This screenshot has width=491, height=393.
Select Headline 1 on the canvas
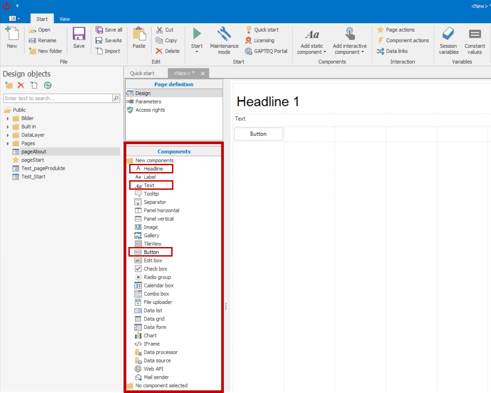click(268, 101)
